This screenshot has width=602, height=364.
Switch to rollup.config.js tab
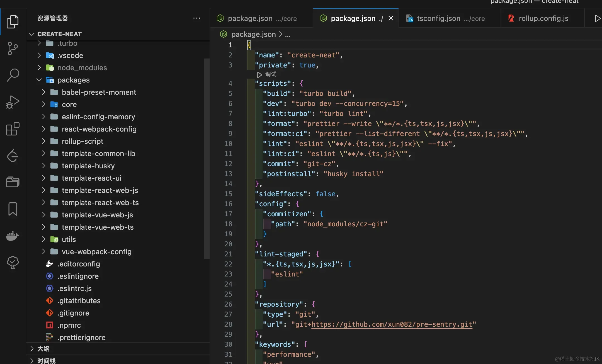[543, 18]
